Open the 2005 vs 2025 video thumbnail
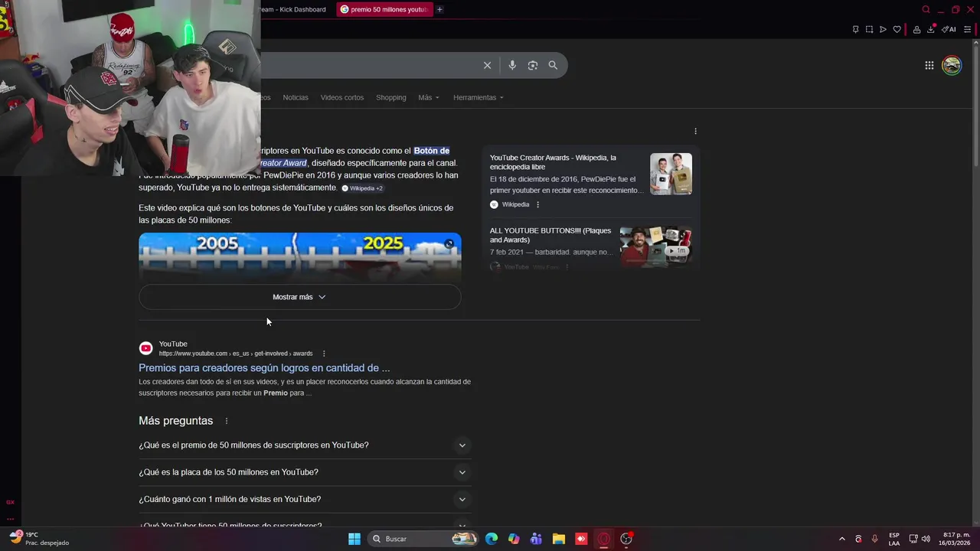Viewport: 980px width, 551px height. [x=300, y=258]
